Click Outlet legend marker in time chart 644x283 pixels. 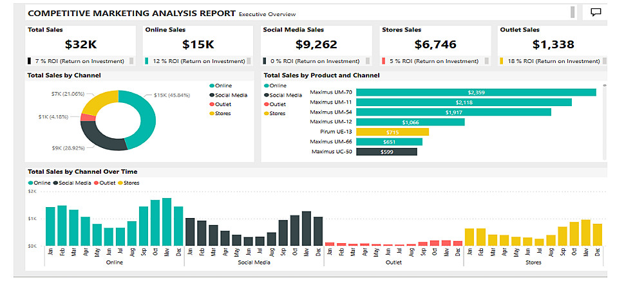pyautogui.click(x=97, y=183)
